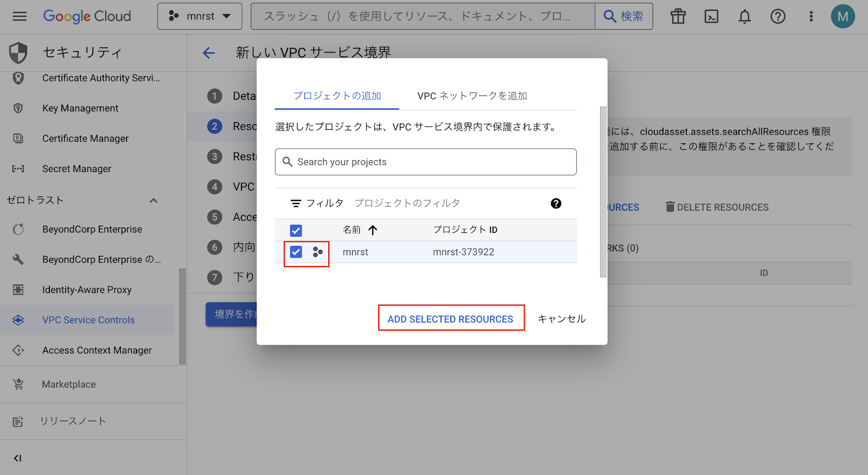Click the dialog vertical scrollbar

[x=603, y=192]
